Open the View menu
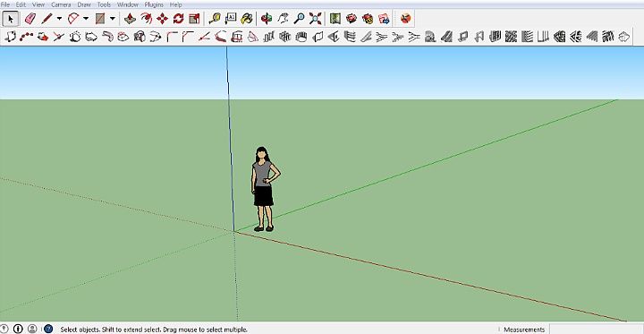The image size is (644, 334). (x=38, y=5)
